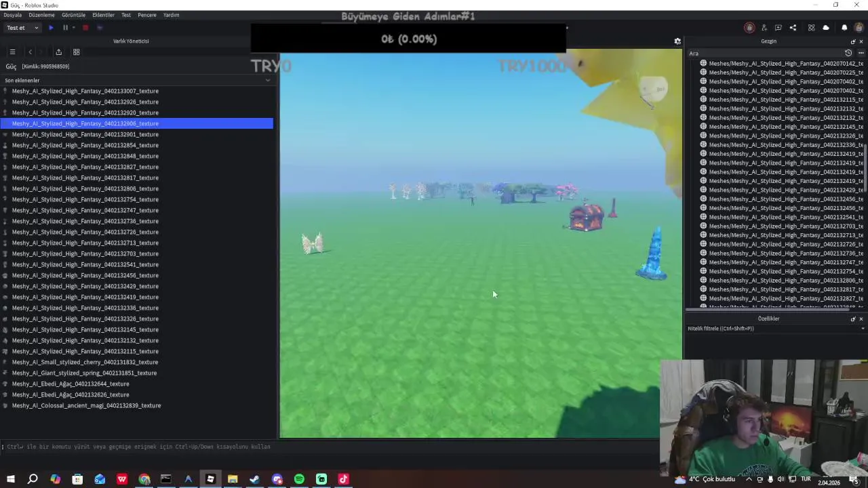Open Explorer more options ellipsis
The width and height of the screenshot is (868, 488).
(x=861, y=53)
